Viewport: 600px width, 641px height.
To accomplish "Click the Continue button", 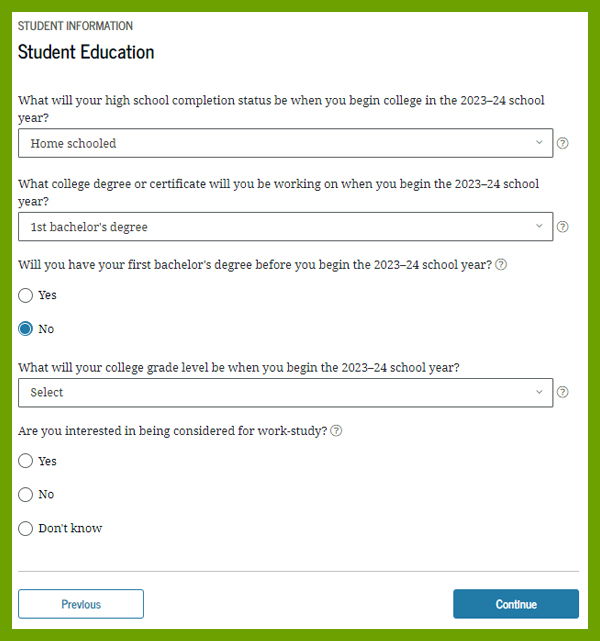I will (x=516, y=604).
